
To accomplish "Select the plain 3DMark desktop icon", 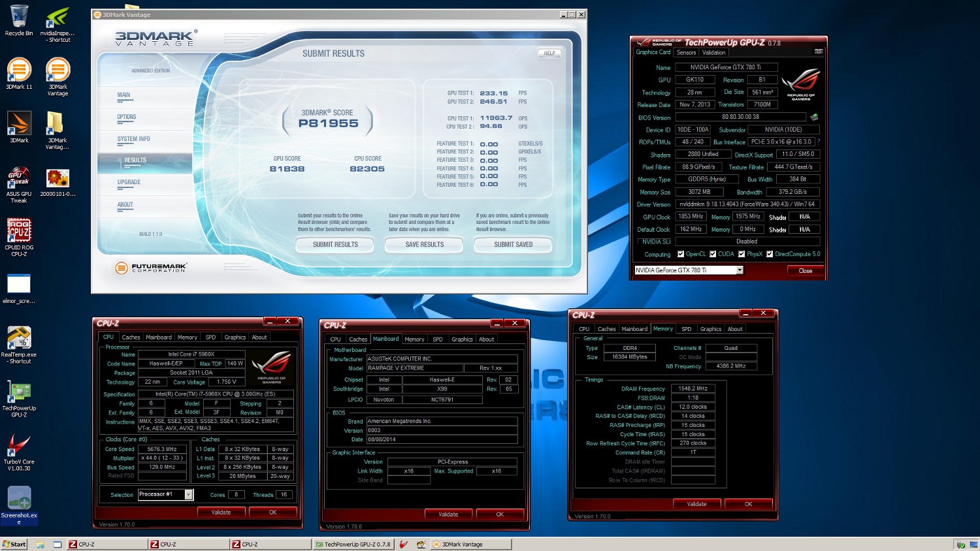I will pyautogui.click(x=19, y=127).
